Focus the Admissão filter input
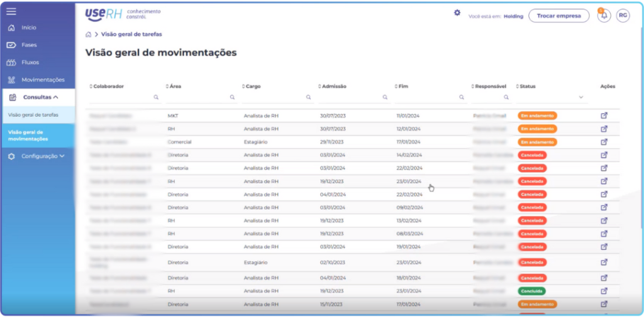644x319 pixels. click(353, 97)
